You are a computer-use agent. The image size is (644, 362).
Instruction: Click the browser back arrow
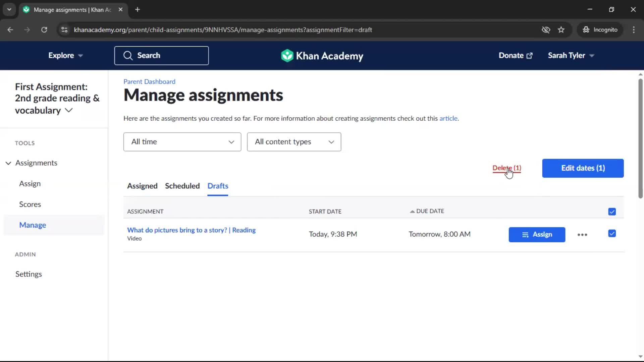tap(10, 29)
